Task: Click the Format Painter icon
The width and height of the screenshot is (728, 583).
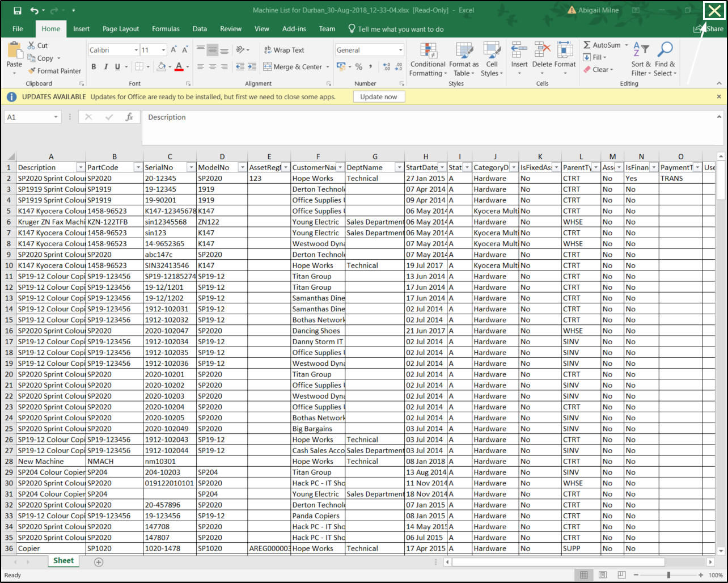Action: pos(31,71)
